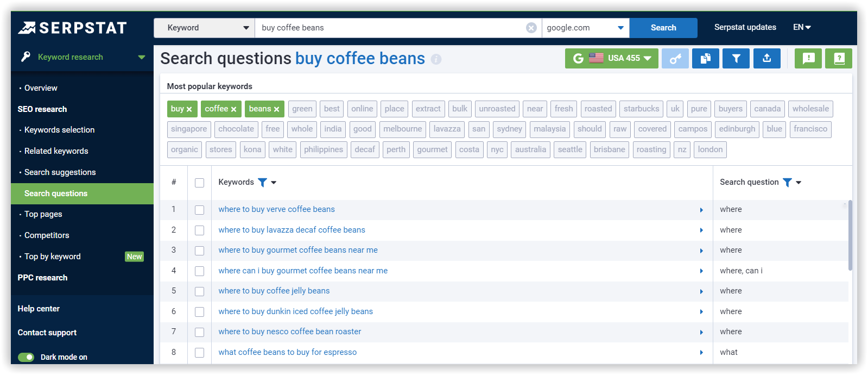Click the green feedback exclamation icon

pos(808,58)
